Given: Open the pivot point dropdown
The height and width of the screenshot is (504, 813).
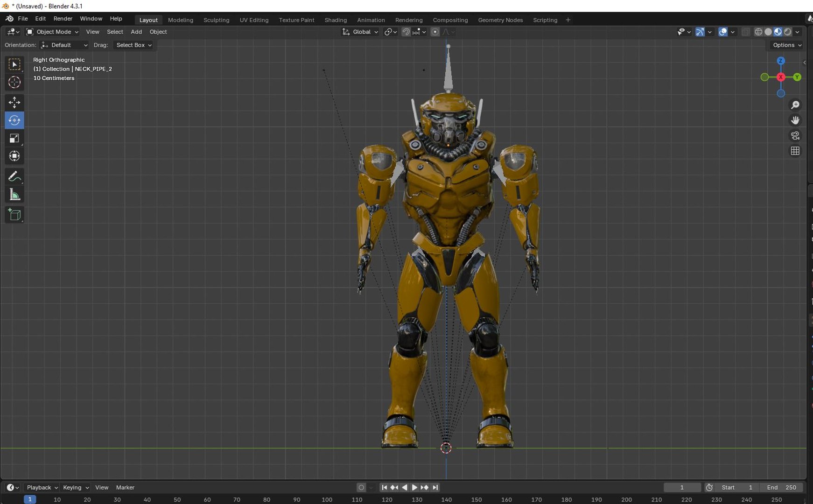Looking at the screenshot, I should 391,32.
